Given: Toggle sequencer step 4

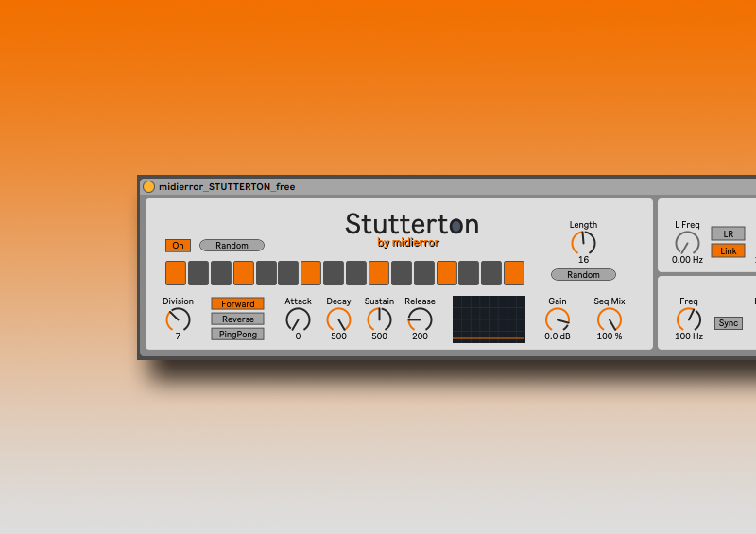Looking at the screenshot, I should (x=244, y=273).
